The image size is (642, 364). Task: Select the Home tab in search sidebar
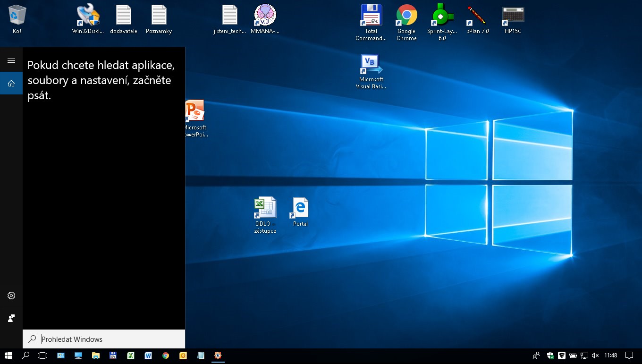pyautogui.click(x=11, y=83)
